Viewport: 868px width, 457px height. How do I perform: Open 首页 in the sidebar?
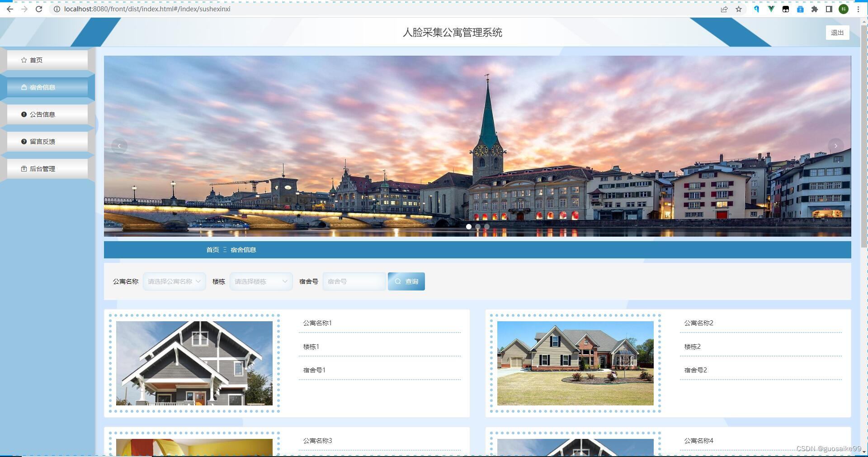point(47,60)
